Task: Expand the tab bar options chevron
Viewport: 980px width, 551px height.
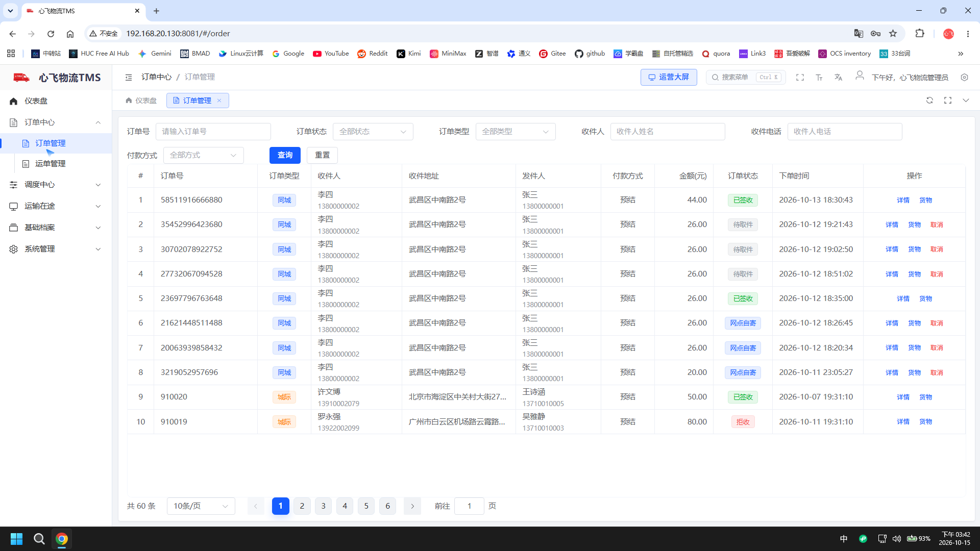Action: click(x=966, y=101)
